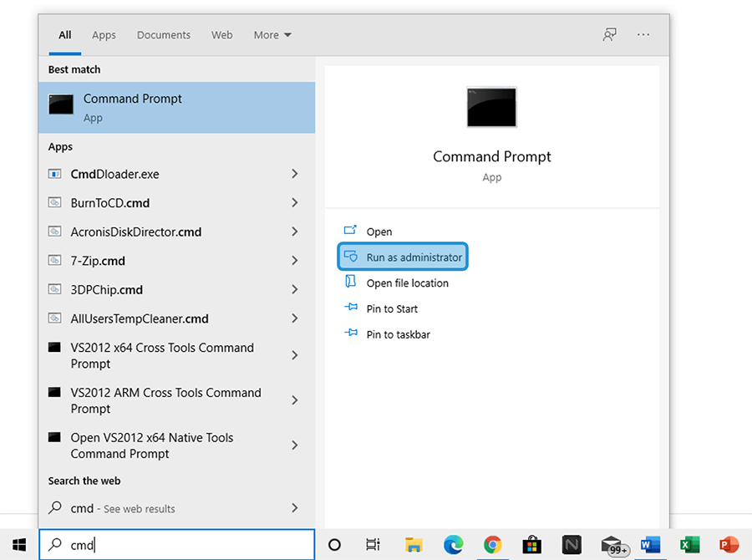752x560 pixels.
Task: Click Open file location
Action: click(x=396, y=283)
